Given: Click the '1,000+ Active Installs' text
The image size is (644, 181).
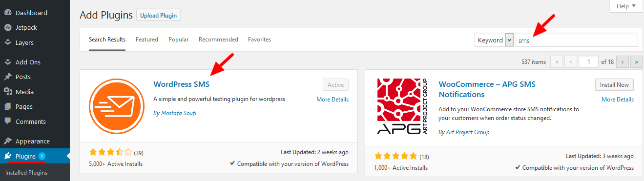Looking at the screenshot, I should (401, 168).
